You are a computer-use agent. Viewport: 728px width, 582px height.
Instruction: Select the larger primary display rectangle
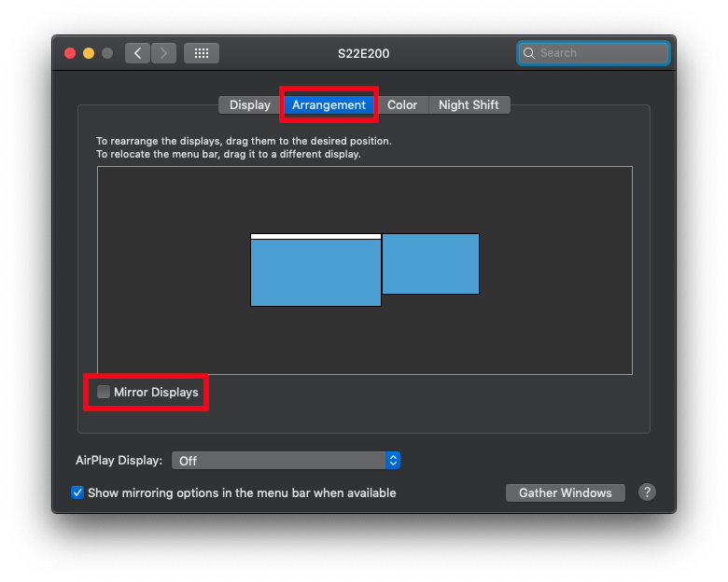click(x=315, y=272)
